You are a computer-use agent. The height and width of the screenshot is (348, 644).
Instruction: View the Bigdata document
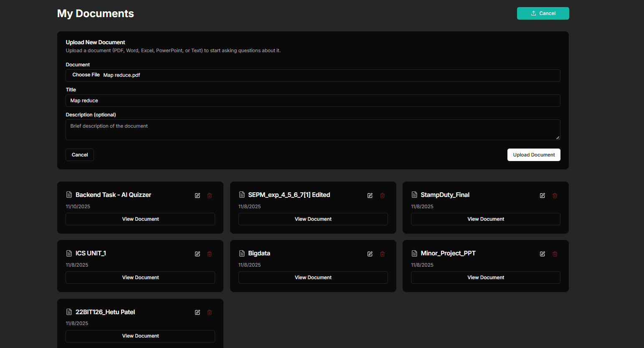(x=313, y=277)
